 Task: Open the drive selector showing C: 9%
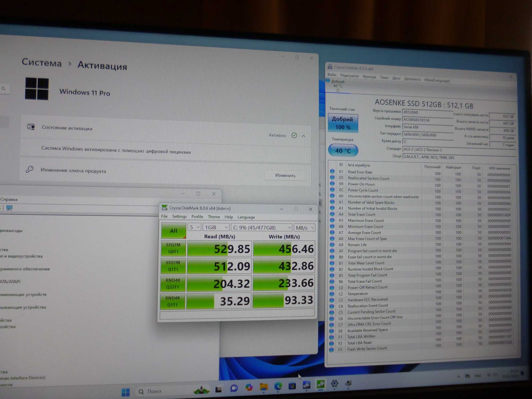tap(261, 227)
